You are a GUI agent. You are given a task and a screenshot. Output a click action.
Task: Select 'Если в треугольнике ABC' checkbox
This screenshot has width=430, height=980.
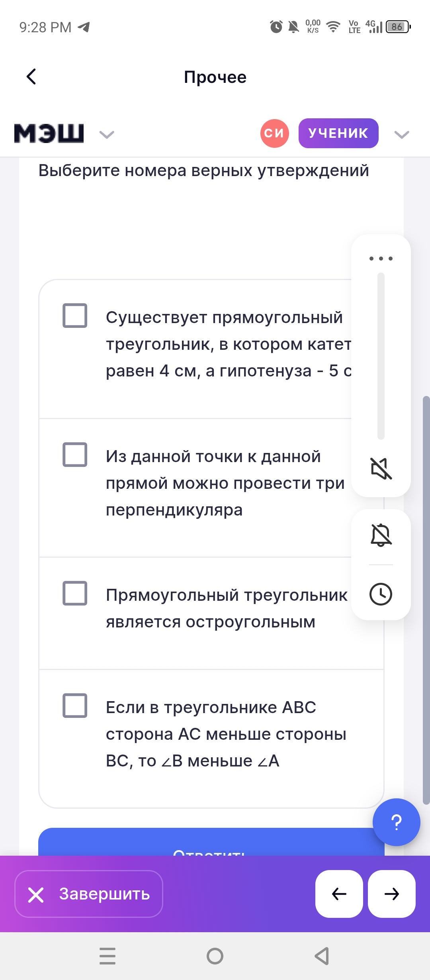pyautogui.click(x=75, y=706)
